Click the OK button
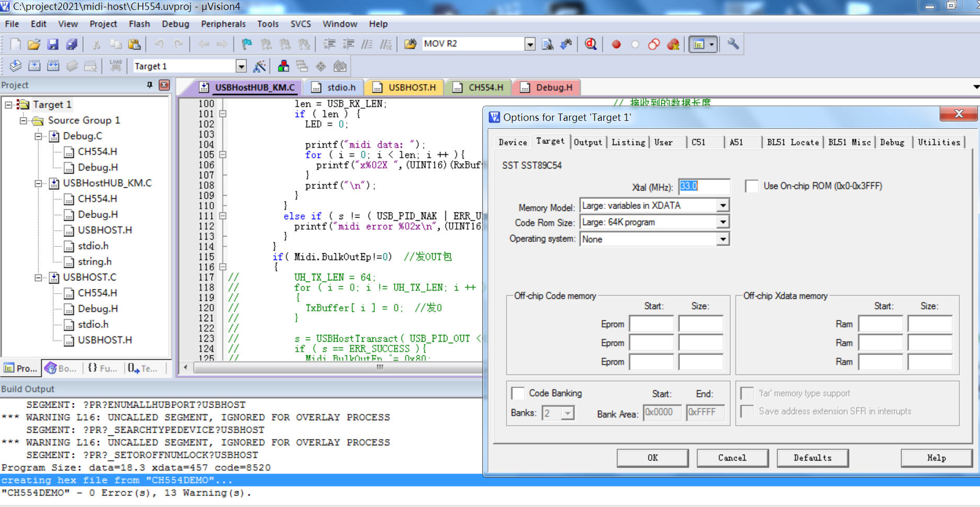The width and height of the screenshot is (980, 507). [652, 458]
